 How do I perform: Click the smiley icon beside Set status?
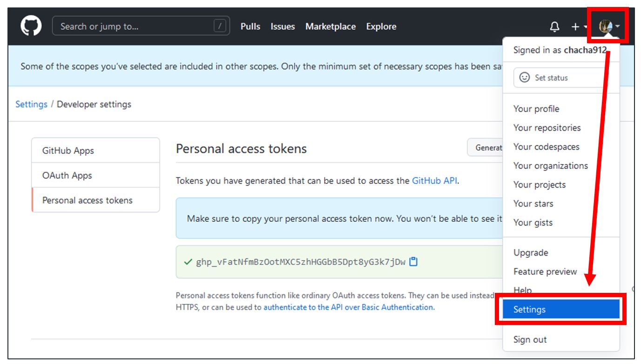point(526,78)
